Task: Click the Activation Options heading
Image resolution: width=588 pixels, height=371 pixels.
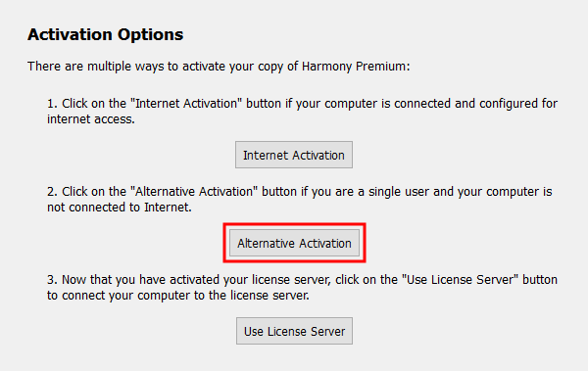Action: click(106, 35)
